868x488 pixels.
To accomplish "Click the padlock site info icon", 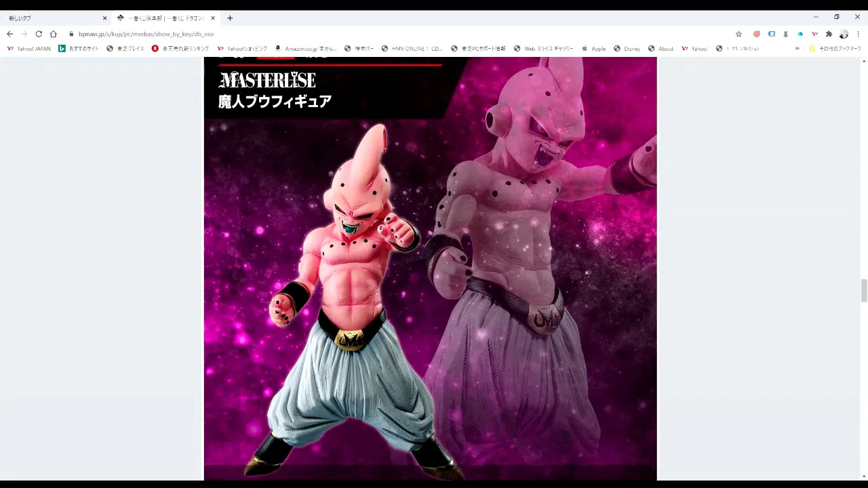I will (x=71, y=34).
